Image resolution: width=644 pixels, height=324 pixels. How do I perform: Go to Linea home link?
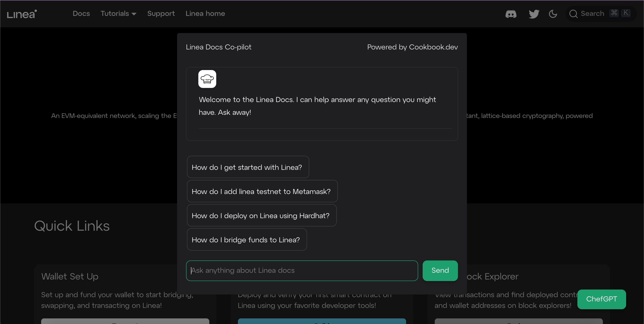205,13
